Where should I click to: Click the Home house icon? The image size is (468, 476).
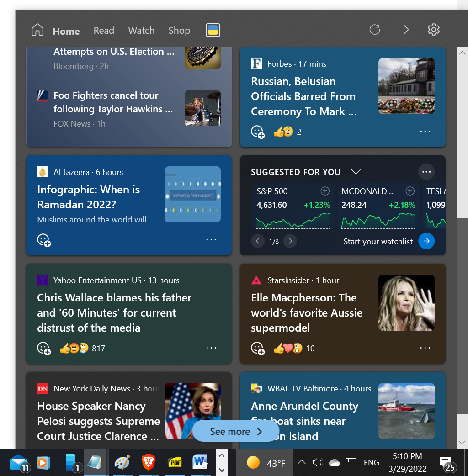[x=37, y=30]
